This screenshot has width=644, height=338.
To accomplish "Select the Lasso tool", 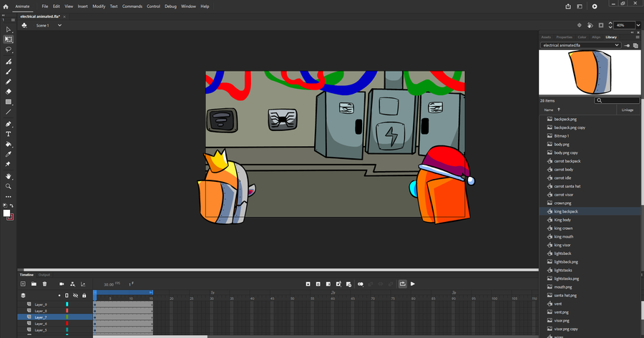I will point(8,49).
